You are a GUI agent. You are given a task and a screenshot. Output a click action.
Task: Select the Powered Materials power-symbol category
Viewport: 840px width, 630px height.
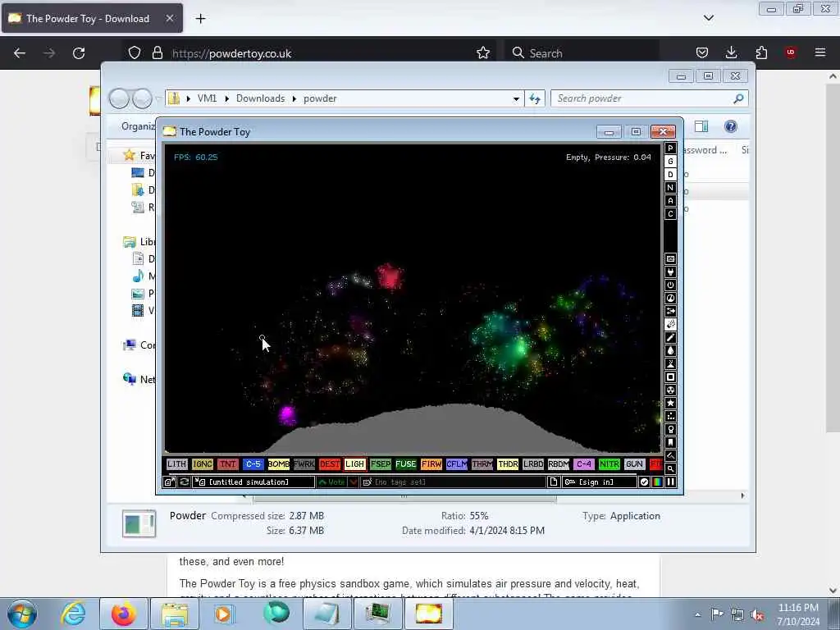[670, 285]
